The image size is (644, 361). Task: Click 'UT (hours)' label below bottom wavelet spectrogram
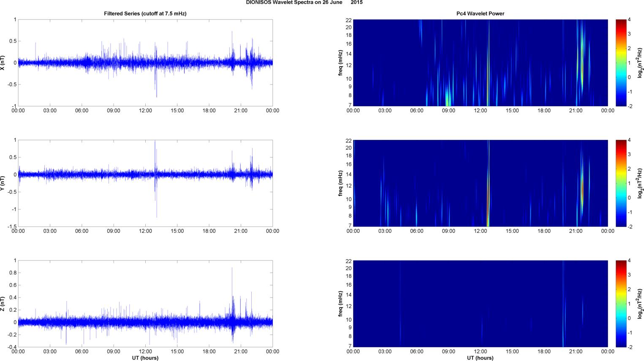coord(480,358)
